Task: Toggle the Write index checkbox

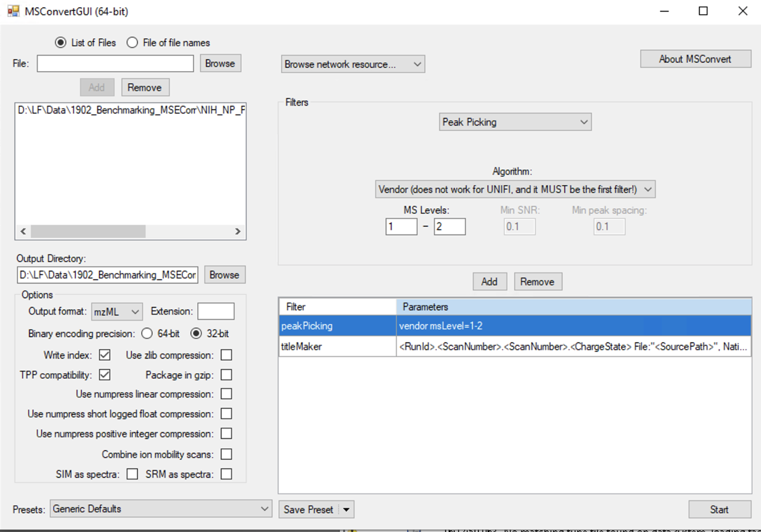Action: tap(104, 355)
